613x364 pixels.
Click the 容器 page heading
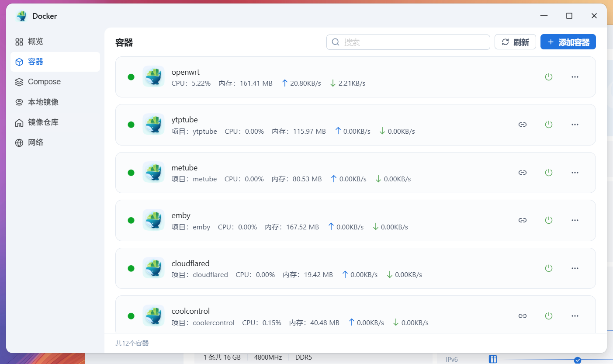[x=124, y=42]
